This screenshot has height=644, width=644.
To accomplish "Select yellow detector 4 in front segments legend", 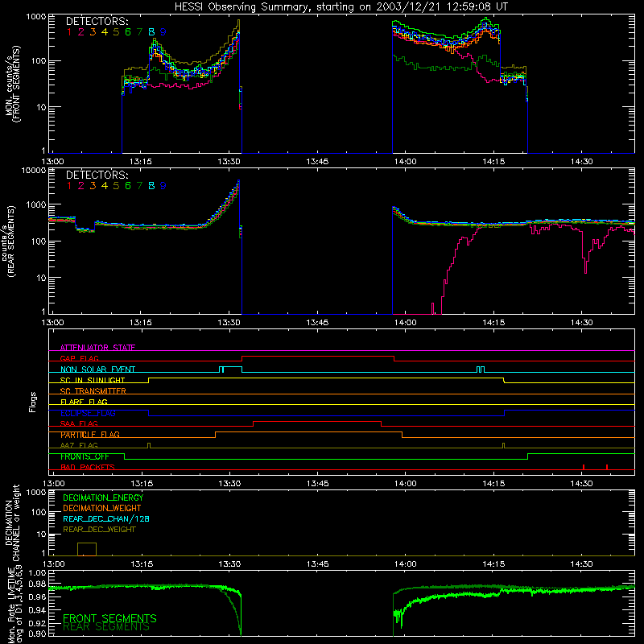I will click(105, 32).
